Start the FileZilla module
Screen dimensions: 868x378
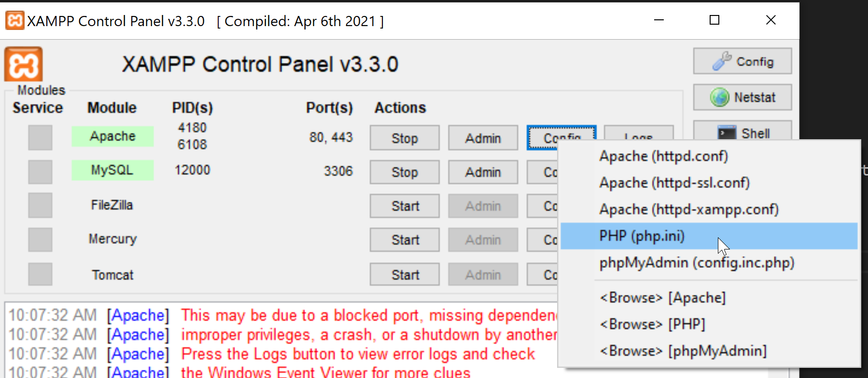405,206
